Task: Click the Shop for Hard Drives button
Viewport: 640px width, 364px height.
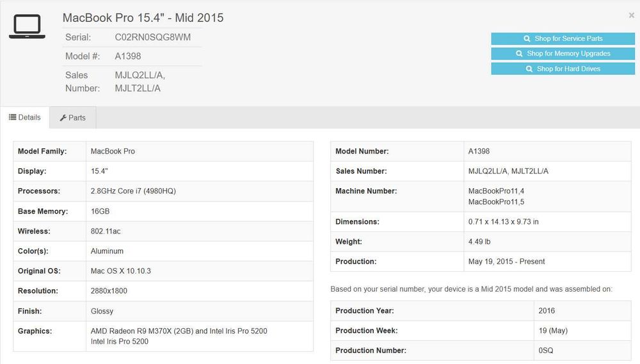Action: click(x=563, y=68)
